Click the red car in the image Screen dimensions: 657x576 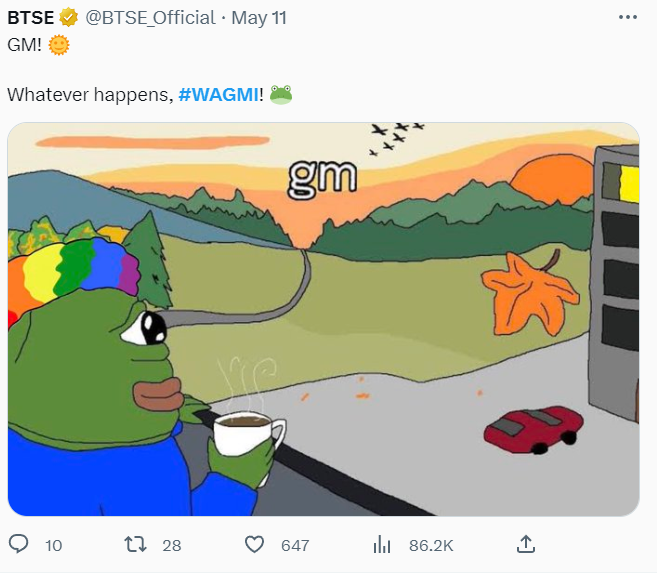(x=533, y=429)
